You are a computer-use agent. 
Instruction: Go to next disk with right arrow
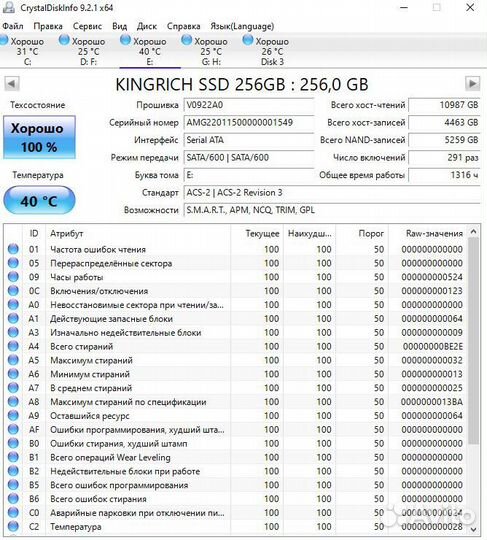pos(472,84)
